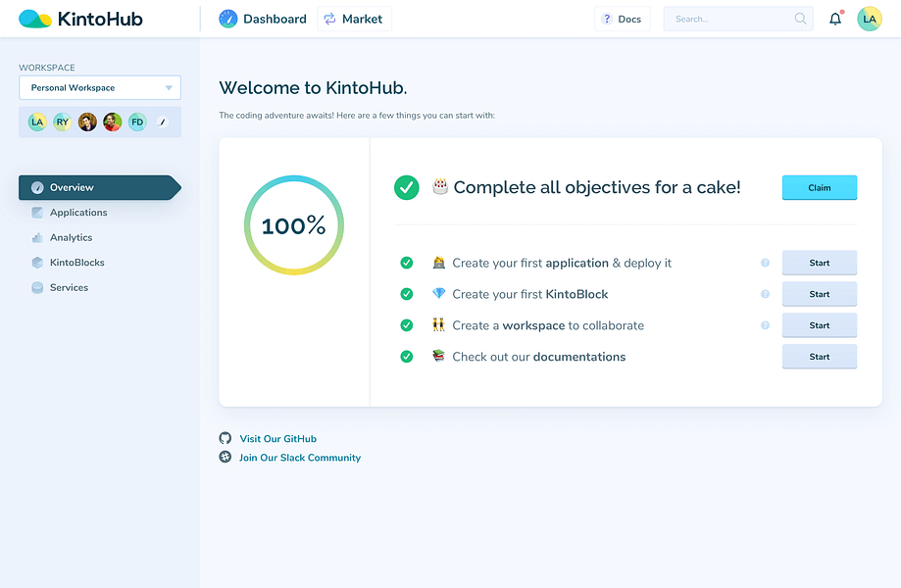901x588 pixels.
Task: Click the Overview gauge icon in sidebar
Action: click(x=37, y=188)
